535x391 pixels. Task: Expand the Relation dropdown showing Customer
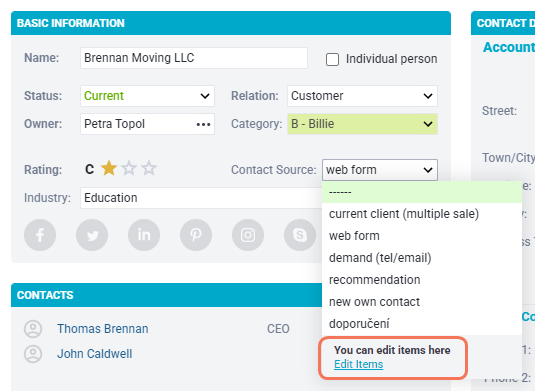click(362, 96)
